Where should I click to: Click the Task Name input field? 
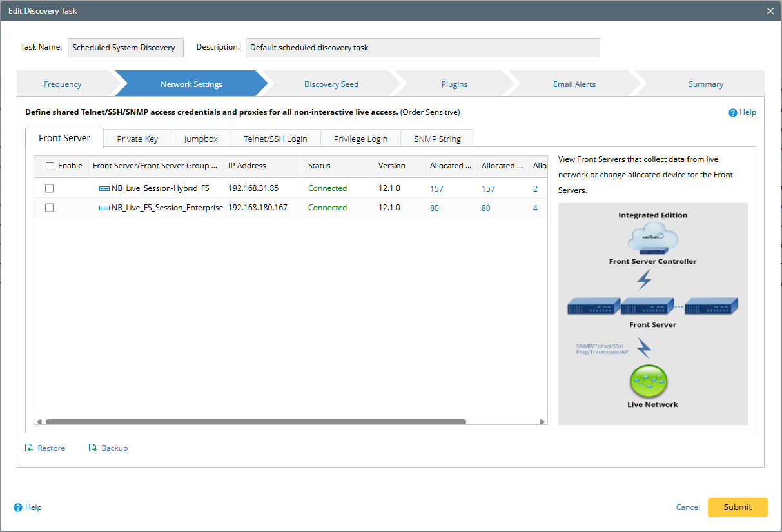(125, 48)
